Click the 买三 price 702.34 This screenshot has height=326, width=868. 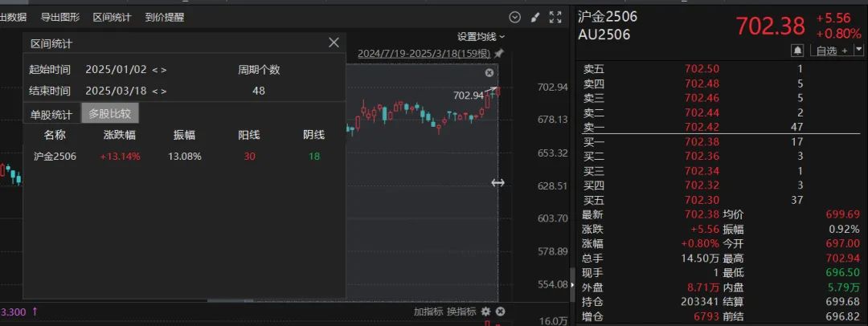click(x=702, y=171)
